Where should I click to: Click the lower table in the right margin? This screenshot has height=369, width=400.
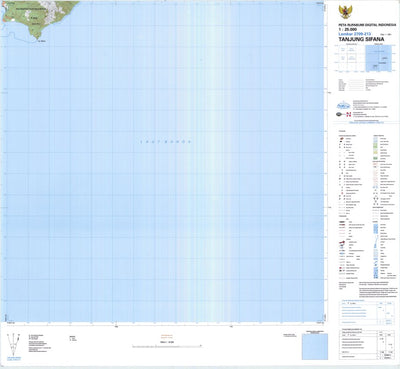click(x=366, y=344)
